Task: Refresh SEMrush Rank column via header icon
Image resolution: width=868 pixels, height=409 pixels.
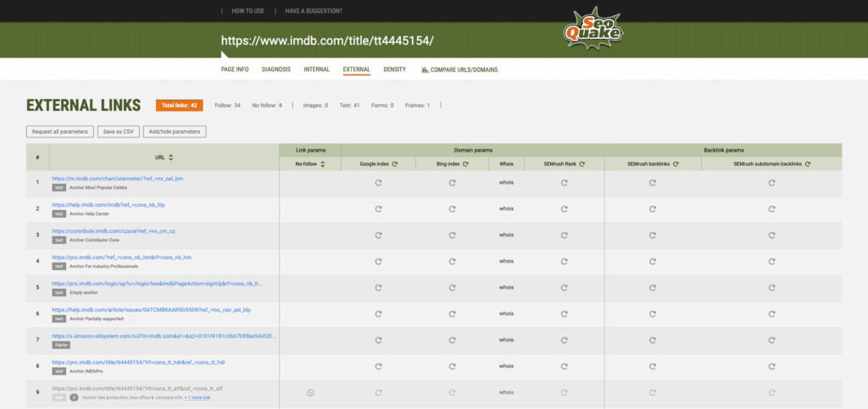Action: point(583,164)
